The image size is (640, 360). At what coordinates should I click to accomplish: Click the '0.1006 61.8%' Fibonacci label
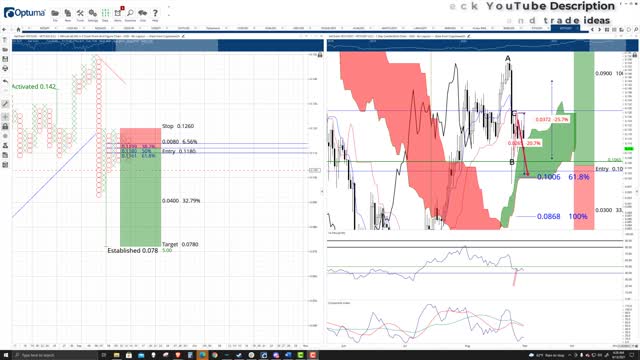pos(563,177)
